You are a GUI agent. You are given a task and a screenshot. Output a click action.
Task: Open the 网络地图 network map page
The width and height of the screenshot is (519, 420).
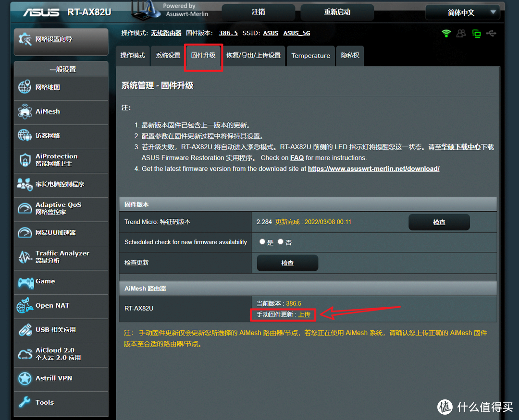click(x=48, y=87)
